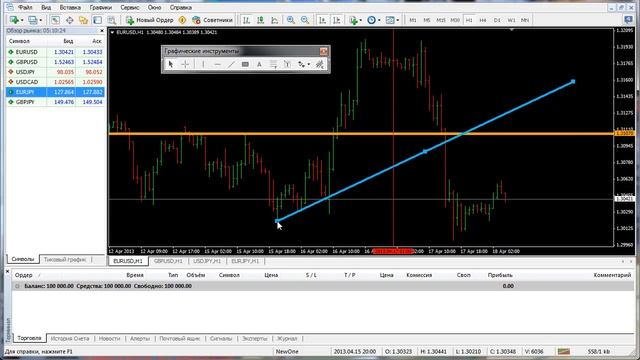Toggle the Navigator panel icon

[83, 20]
